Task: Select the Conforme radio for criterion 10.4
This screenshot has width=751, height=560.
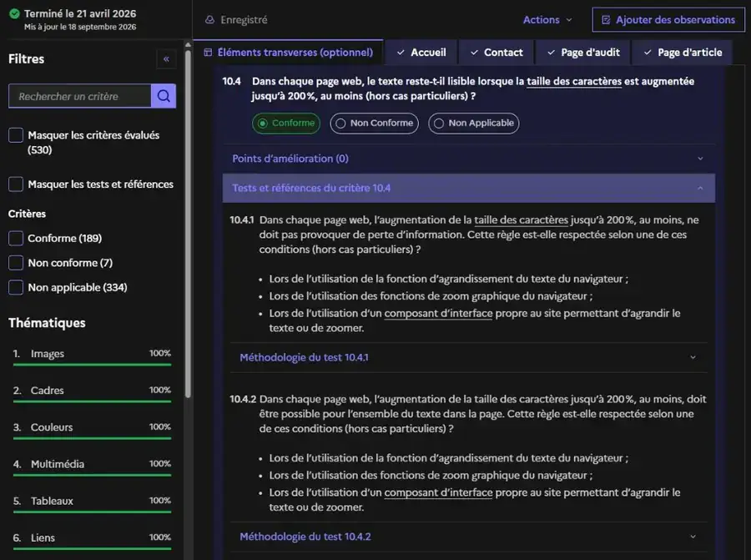Action: tap(286, 124)
